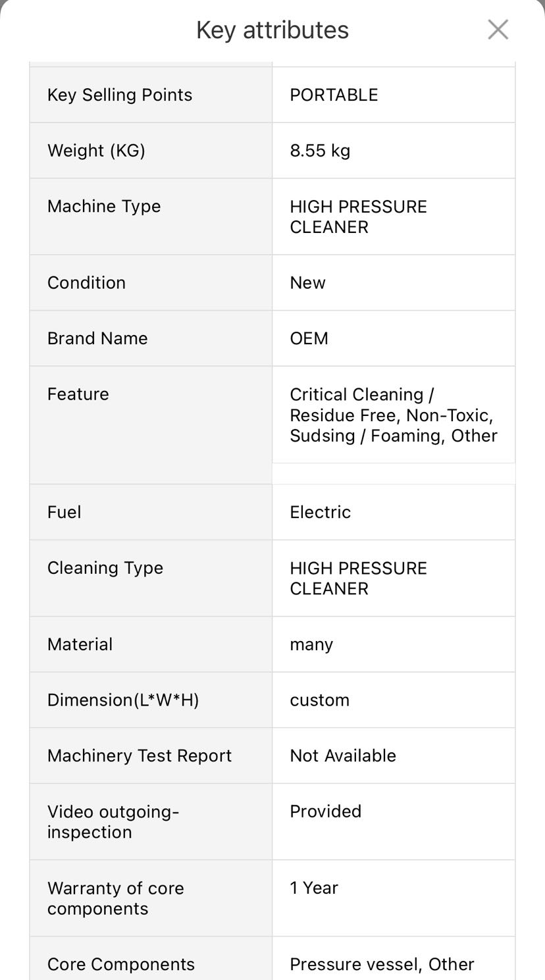Viewport: 545px width, 980px height.
Task: Select the Pressure vessel, Other value
Action: coord(382,964)
